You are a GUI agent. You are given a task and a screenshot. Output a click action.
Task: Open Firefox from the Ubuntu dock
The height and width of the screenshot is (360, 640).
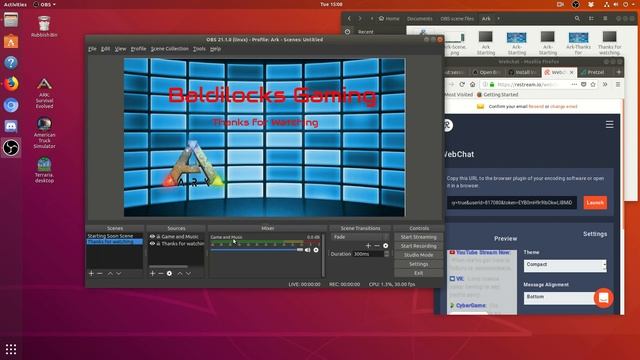click(x=11, y=84)
